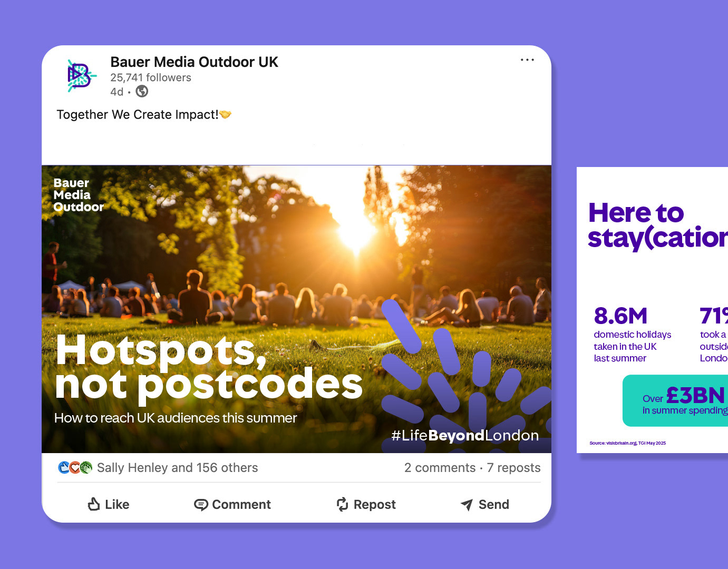Screen dimensions: 728x569
Task: Click the Send button label
Action: [494, 505]
